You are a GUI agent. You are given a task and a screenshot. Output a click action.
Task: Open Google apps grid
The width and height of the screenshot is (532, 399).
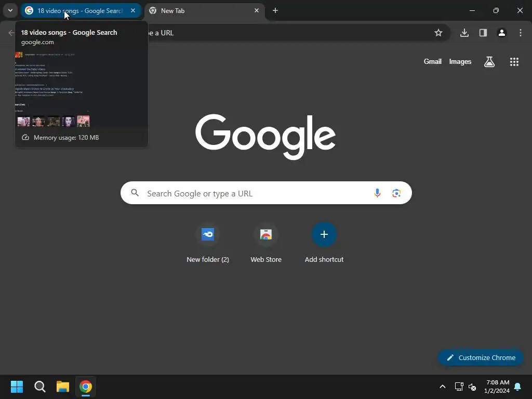(514, 61)
